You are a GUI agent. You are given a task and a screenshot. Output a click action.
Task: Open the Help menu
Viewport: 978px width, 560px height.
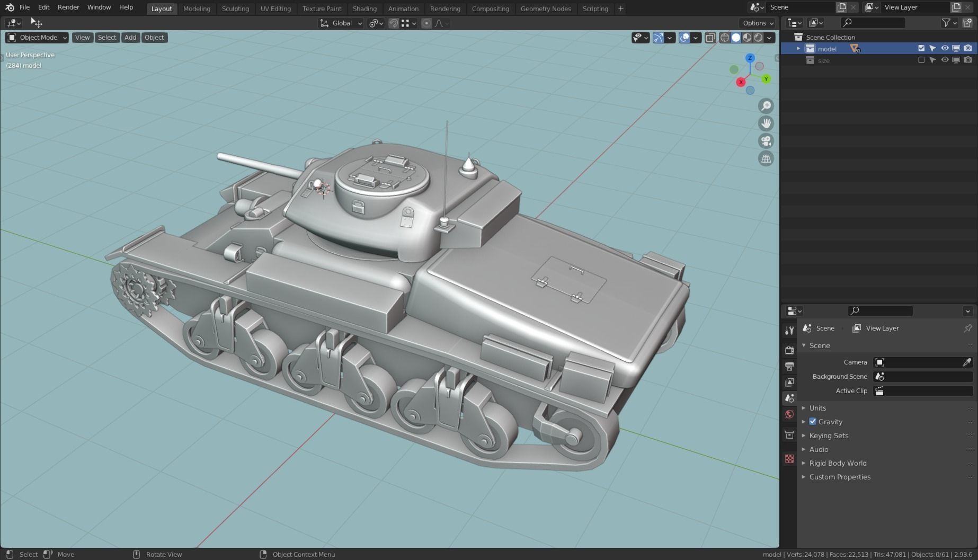(x=126, y=7)
